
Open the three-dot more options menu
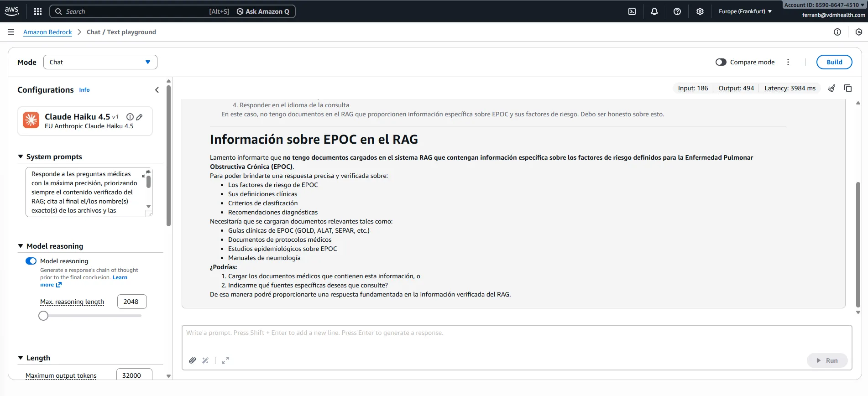(x=788, y=62)
